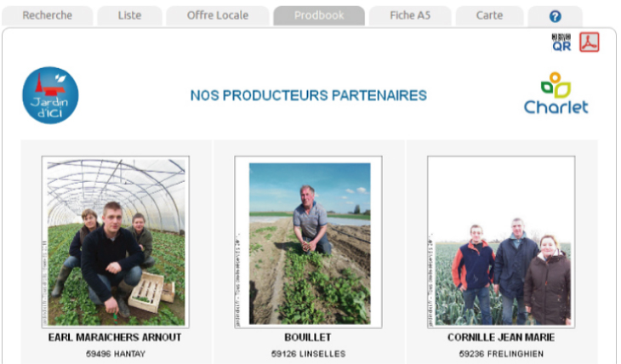Open the Bouillet producer field photo
621x364 pixels.
[x=308, y=242]
